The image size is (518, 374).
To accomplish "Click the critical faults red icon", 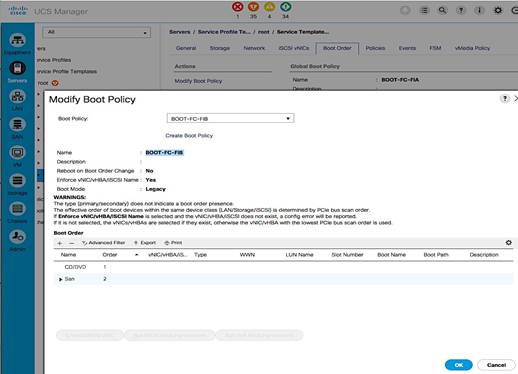I will [x=238, y=7].
